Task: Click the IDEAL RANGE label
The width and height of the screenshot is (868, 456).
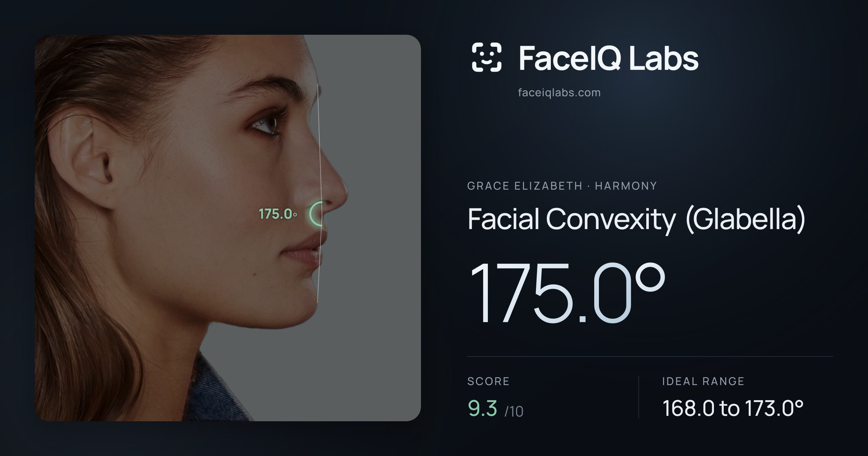Action: 703,381
